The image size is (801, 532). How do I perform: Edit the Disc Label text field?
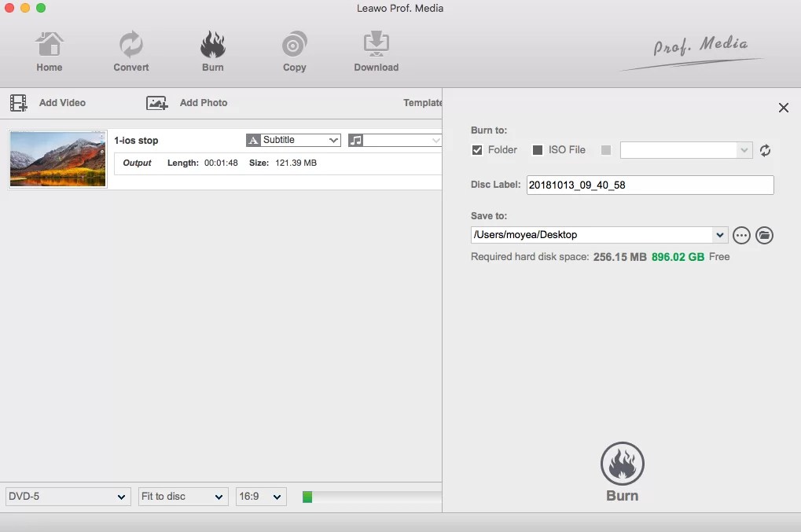[x=649, y=185]
